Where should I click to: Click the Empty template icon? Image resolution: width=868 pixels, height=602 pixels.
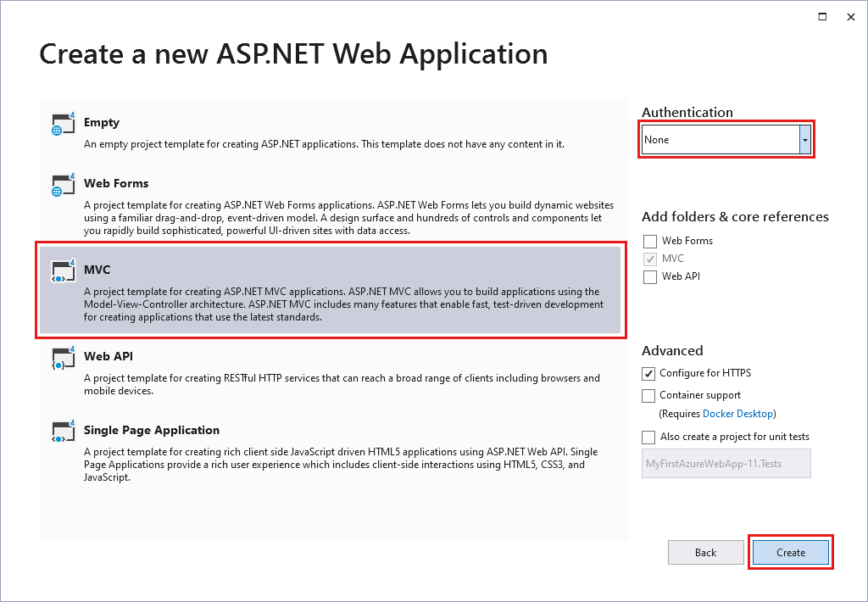click(63, 124)
